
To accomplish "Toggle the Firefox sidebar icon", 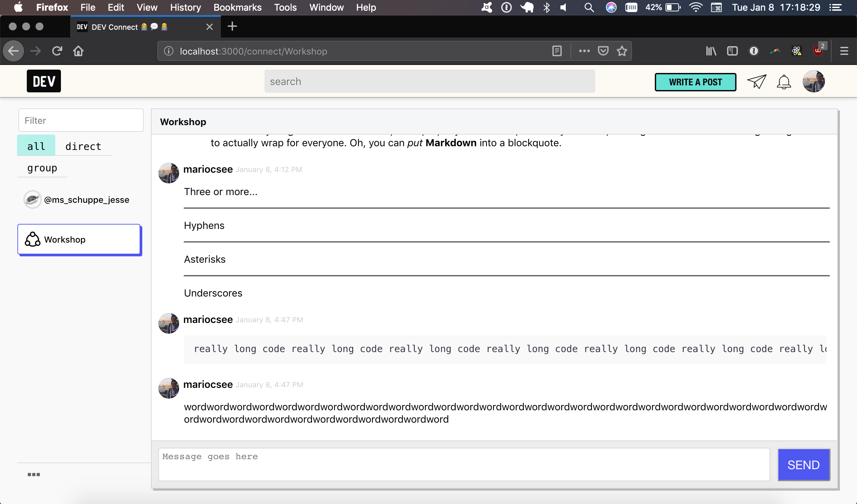I will click(x=732, y=51).
